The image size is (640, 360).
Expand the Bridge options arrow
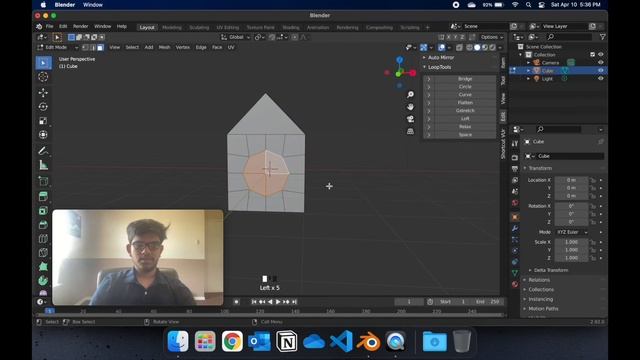pos(429,79)
